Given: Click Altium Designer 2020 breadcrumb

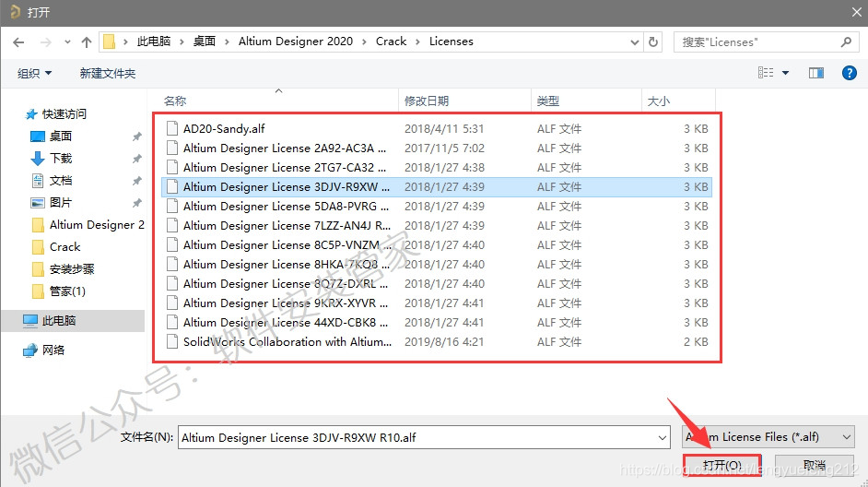Looking at the screenshot, I should pyautogui.click(x=296, y=42).
